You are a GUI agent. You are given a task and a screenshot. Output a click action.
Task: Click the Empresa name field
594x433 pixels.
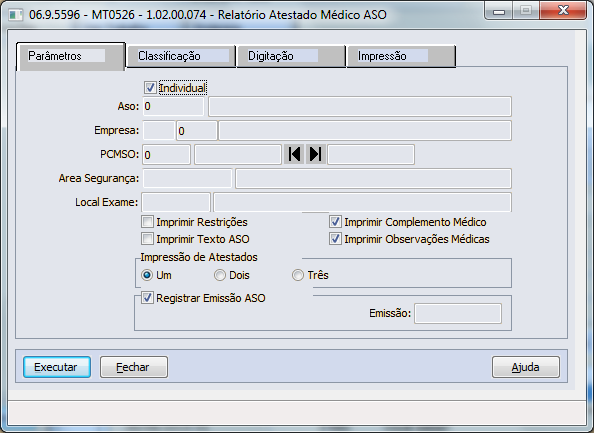(365, 131)
